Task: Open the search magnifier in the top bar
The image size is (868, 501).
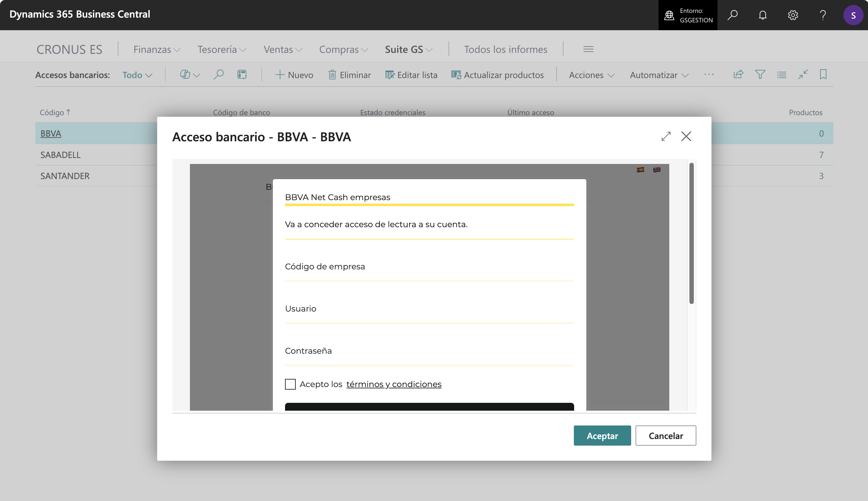Action: pyautogui.click(x=732, y=15)
